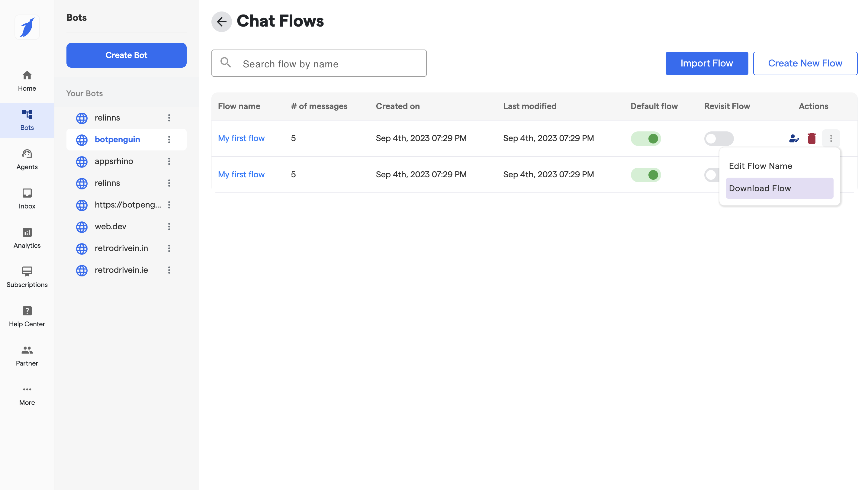868x490 pixels.
Task: Select Download Flow from the context menu
Action: point(779,188)
